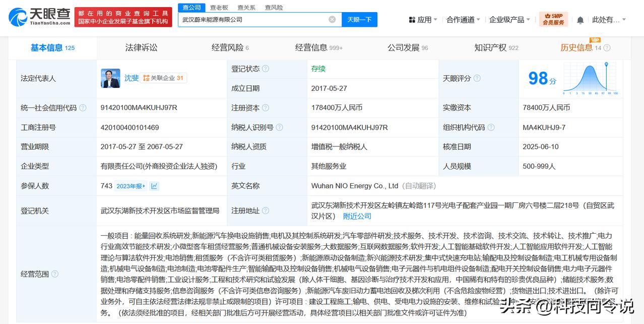
Task: Select 78400万人民币 paid-in capital value
Action: tap(546, 107)
